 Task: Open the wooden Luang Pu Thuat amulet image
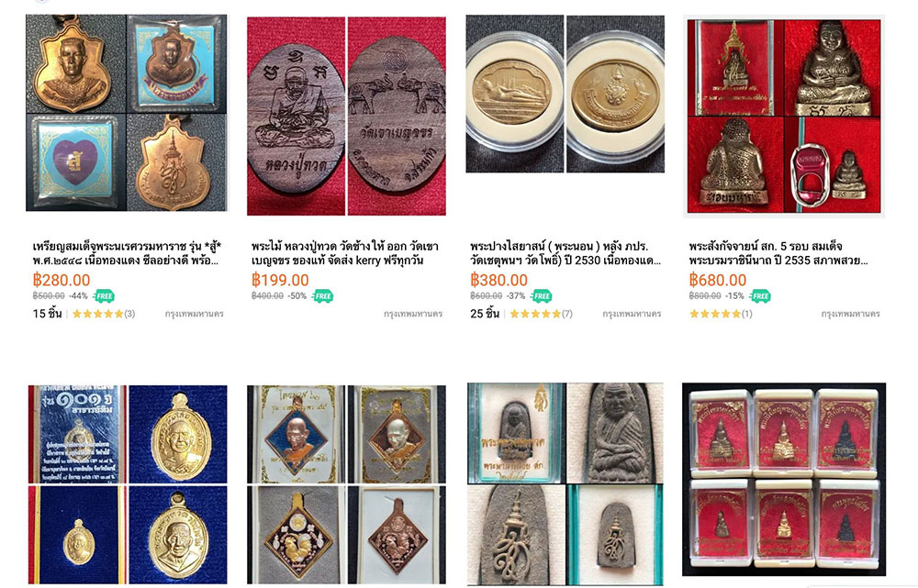(346, 116)
